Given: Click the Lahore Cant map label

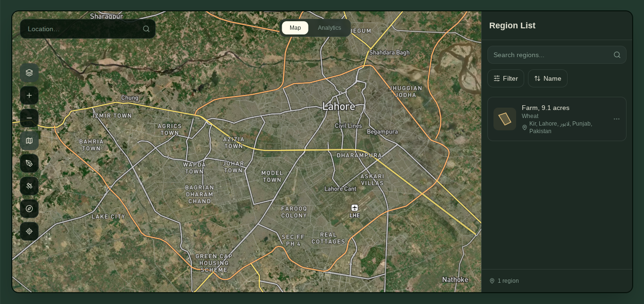Looking at the screenshot, I should point(341,189).
